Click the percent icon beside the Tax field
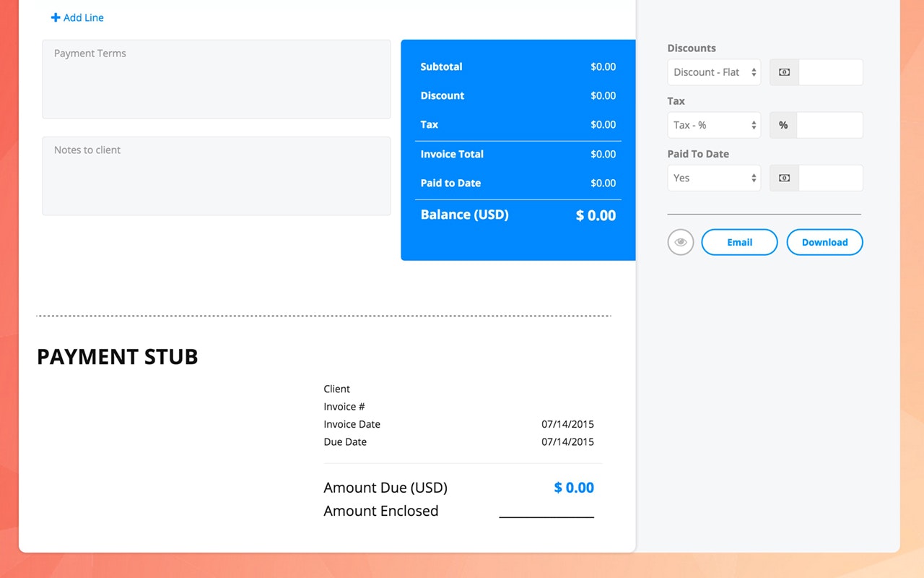Image resolution: width=924 pixels, height=578 pixels. coord(783,125)
